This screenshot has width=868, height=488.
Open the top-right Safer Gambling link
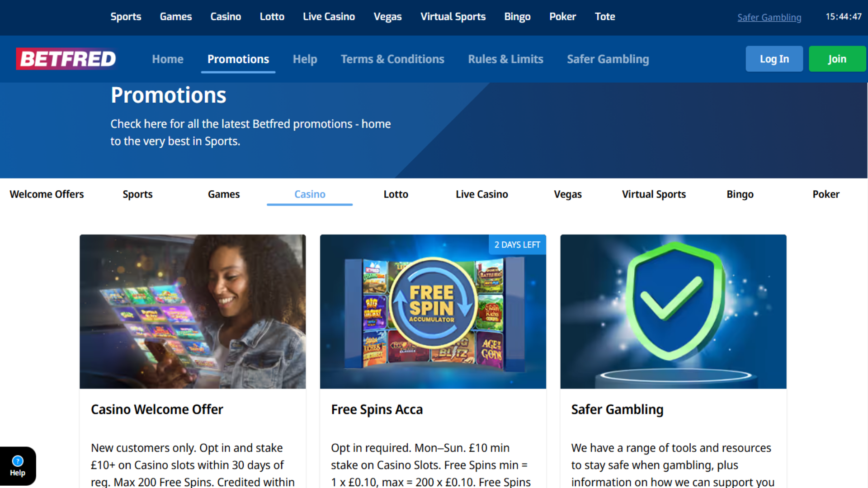769,17
